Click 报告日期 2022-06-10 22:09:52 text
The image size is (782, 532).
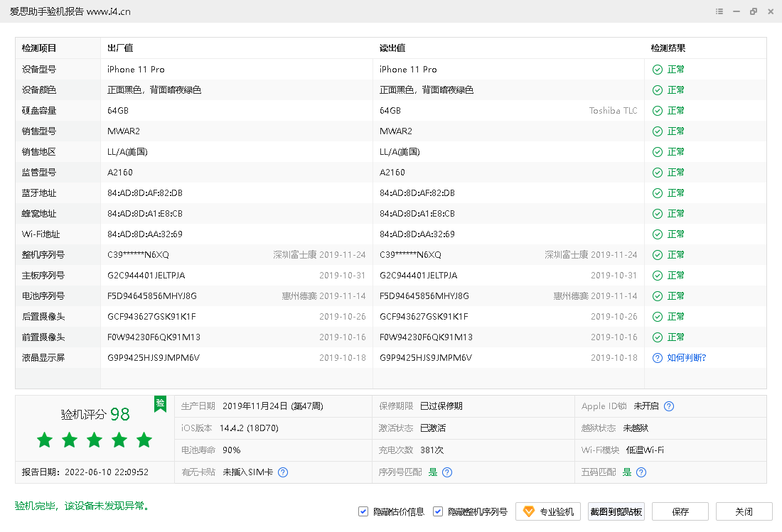point(85,472)
